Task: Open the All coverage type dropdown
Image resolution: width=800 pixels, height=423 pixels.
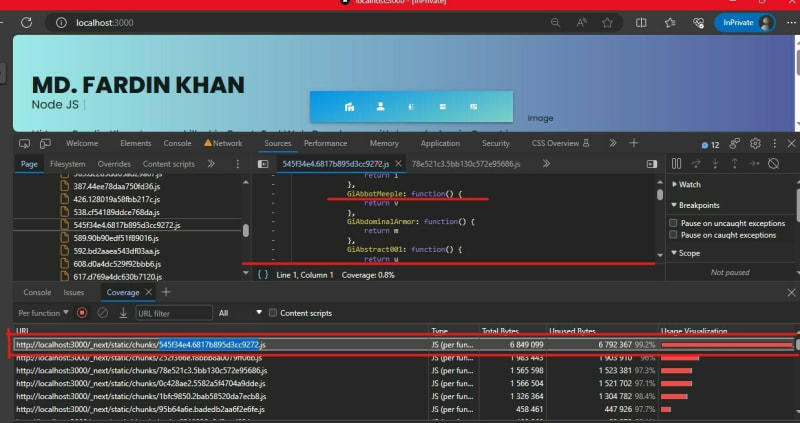Action: [x=239, y=313]
